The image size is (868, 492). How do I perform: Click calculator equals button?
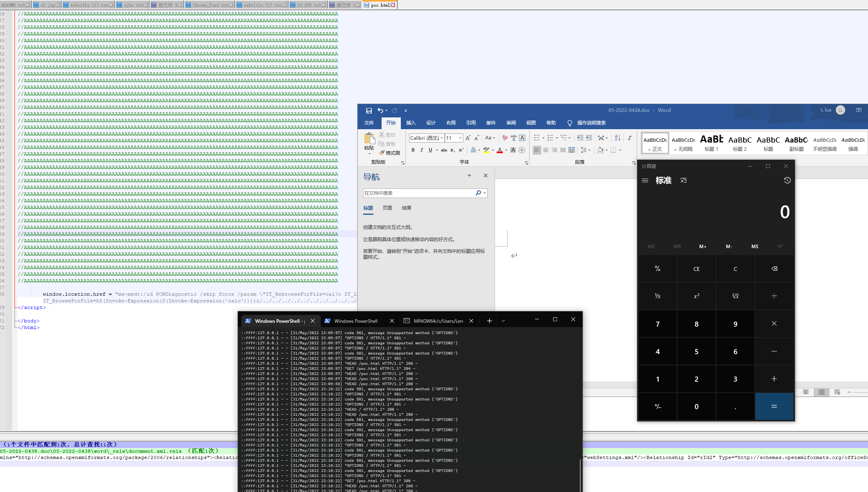pos(774,406)
